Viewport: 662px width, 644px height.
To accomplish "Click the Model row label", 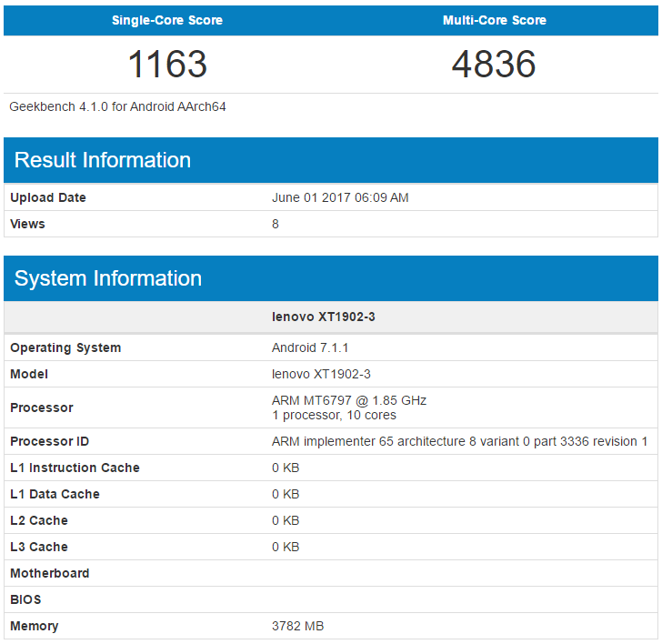I will (x=29, y=374).
